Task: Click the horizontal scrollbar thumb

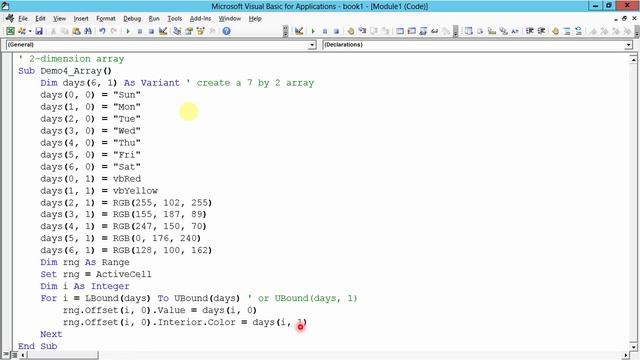Action: point(62,355)
